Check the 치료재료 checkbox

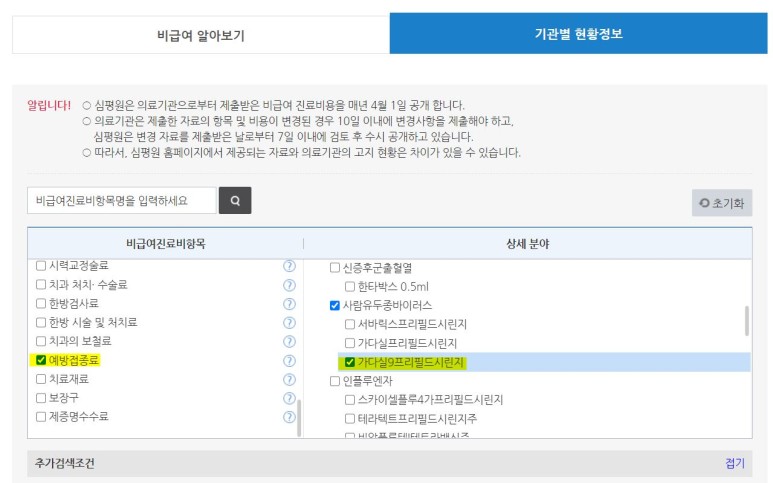[x=41, y=379]
